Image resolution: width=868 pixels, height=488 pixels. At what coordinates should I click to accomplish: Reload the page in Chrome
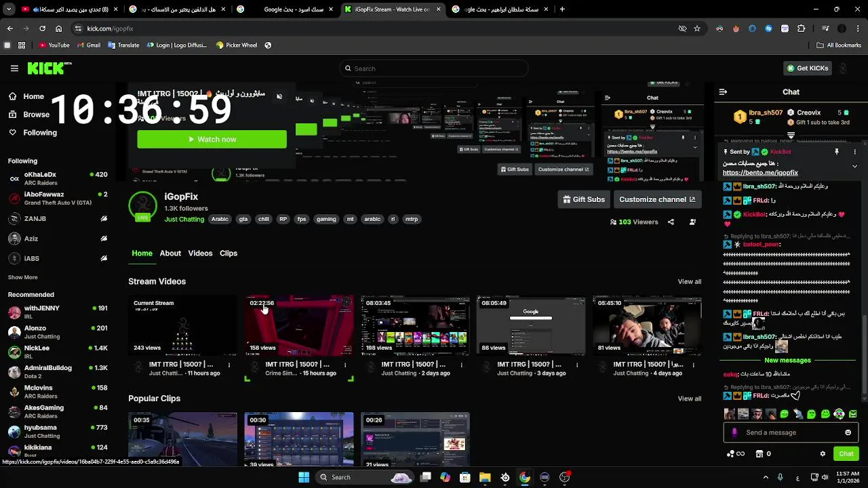pos(42,28)
